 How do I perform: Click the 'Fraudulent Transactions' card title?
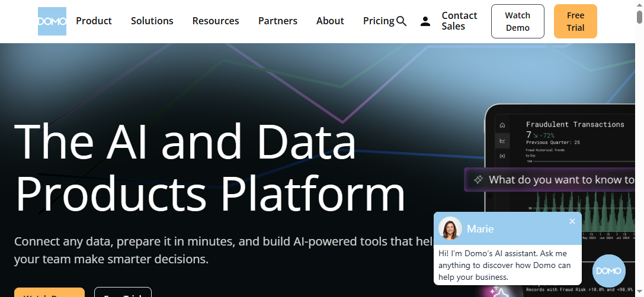click(x=575, y=124)
